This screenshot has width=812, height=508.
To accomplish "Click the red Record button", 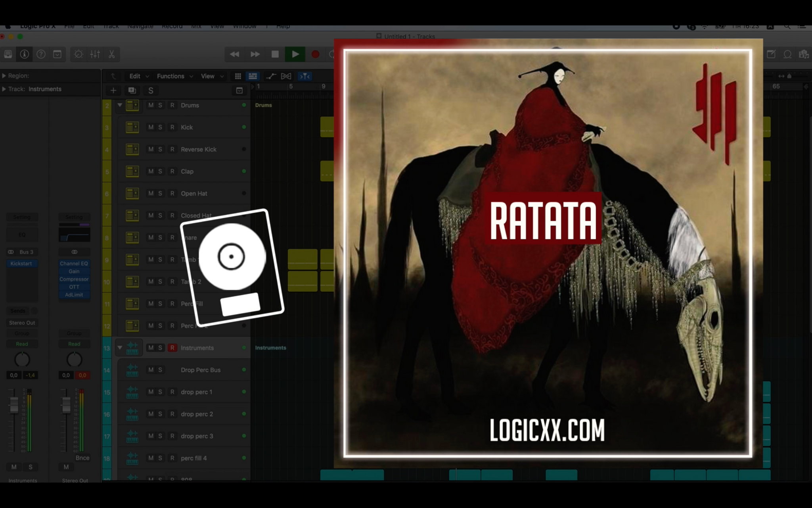I will (315, 54).
